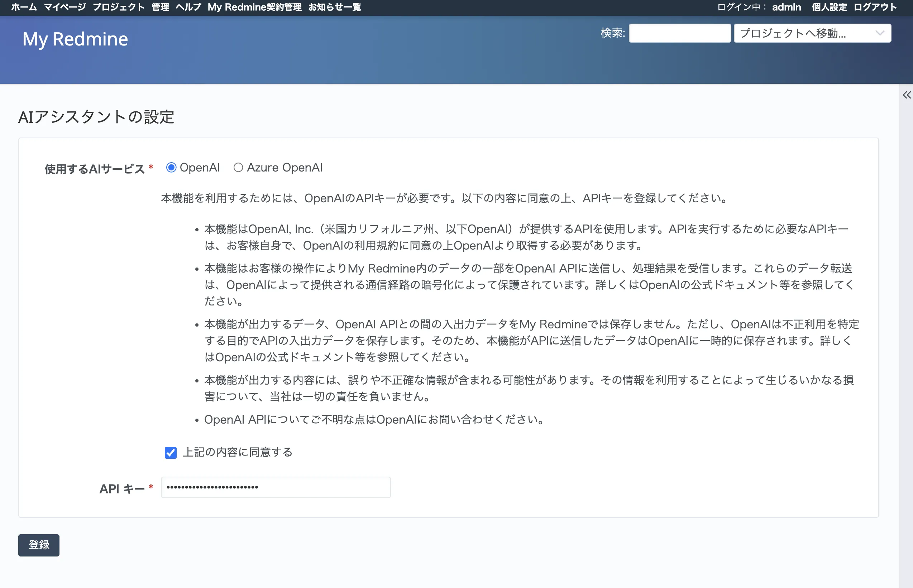The image size is (913, 588).
Task: Open お知らせ一覧 in top menu
Action: point(334,7)
